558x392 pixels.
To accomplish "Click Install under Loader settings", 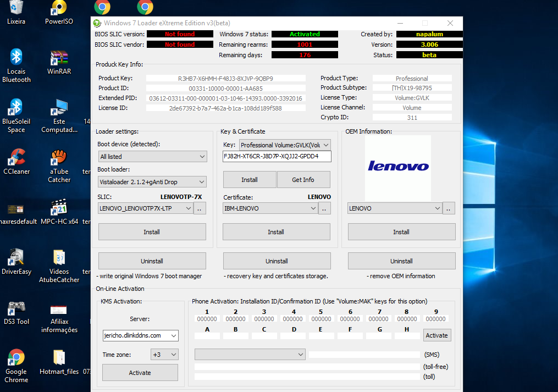I will 152,232.
